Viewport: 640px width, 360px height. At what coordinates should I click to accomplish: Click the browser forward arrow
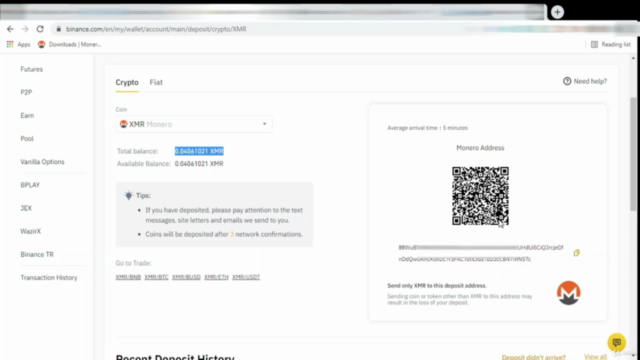pos(25,29)
